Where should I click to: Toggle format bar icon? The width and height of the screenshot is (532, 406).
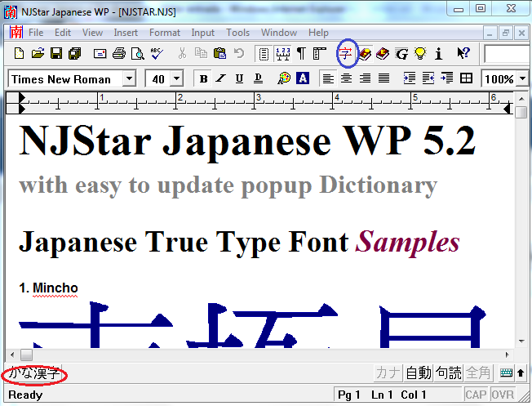coord(319,54)
